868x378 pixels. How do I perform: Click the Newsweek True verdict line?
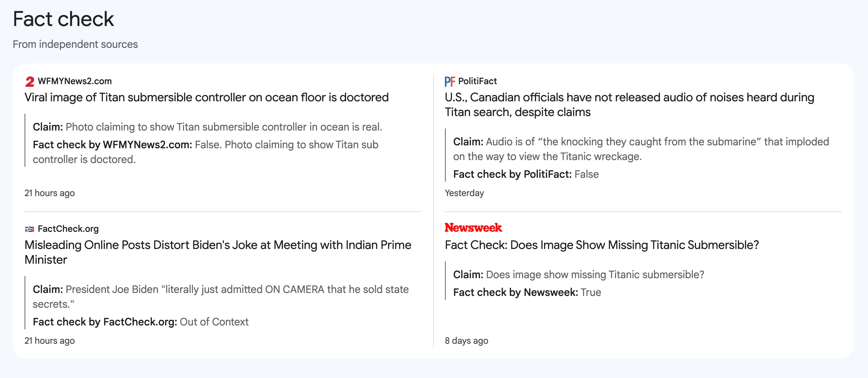527,292
